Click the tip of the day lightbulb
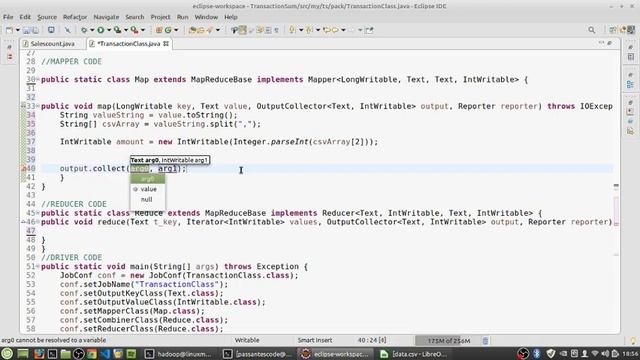Image resolution: width=640 pixels, height=360 pixels. tap(633, 340)
